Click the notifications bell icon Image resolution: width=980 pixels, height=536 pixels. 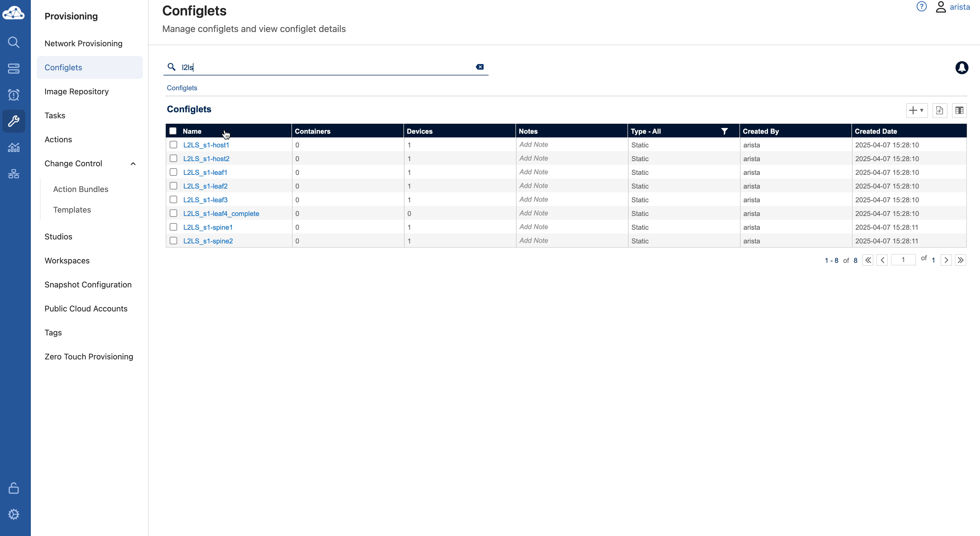[961, 68]
